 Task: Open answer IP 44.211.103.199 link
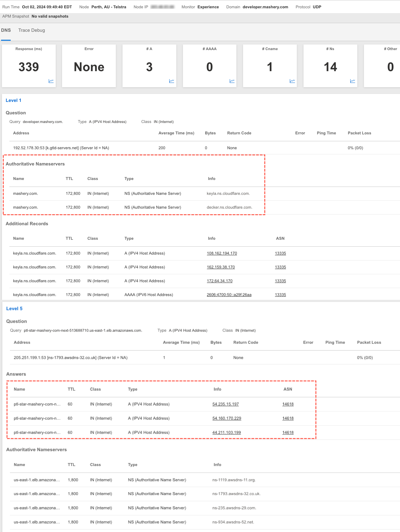click(227, 433)
